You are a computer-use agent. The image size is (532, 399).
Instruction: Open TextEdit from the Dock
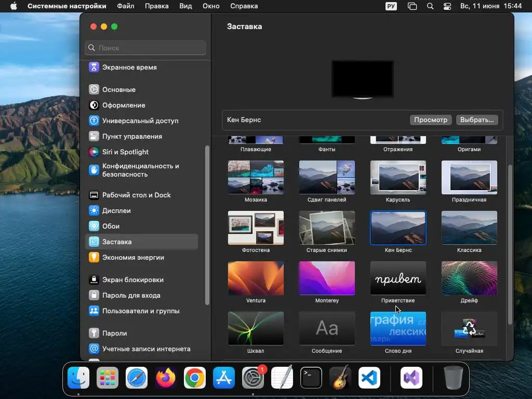point(282,378)
